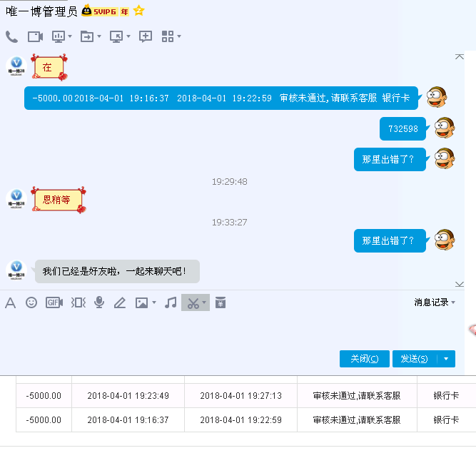Start a voice call with the phone icon
This screenshot has width=476, height=453.
click(x=11, y=36)
